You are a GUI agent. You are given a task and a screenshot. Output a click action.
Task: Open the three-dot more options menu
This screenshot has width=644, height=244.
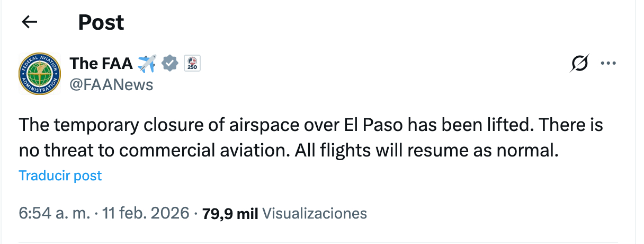pyautogui.click(x=608, y=63)
